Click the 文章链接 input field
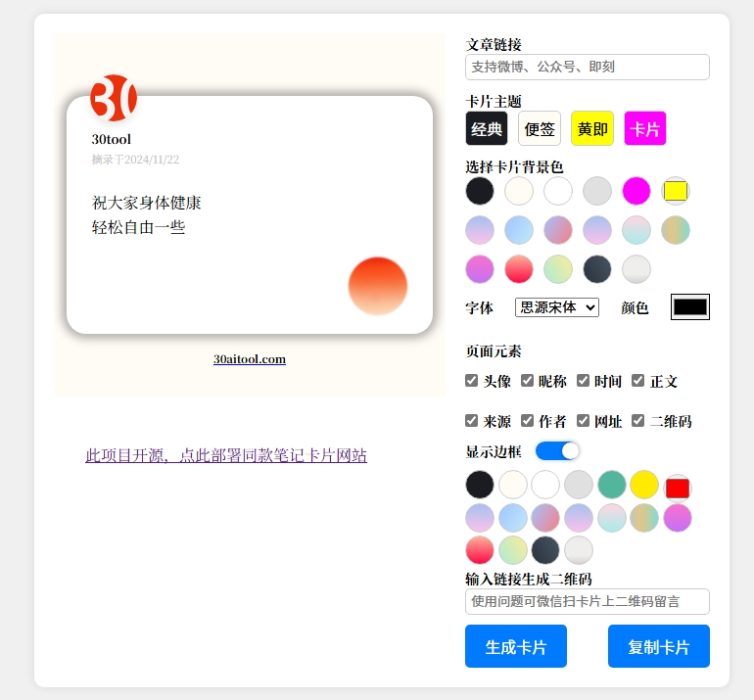754x700 pixels. point(588,67)
